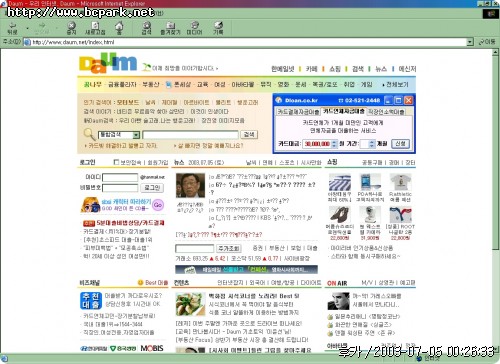
Task: Click the pink Go circle button
Action: click(158, 205)
